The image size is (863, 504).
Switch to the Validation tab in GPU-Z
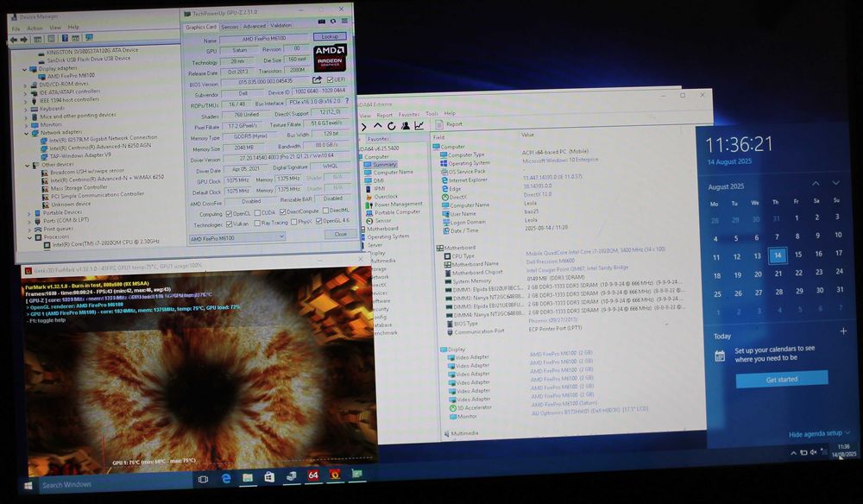point(280,25)
